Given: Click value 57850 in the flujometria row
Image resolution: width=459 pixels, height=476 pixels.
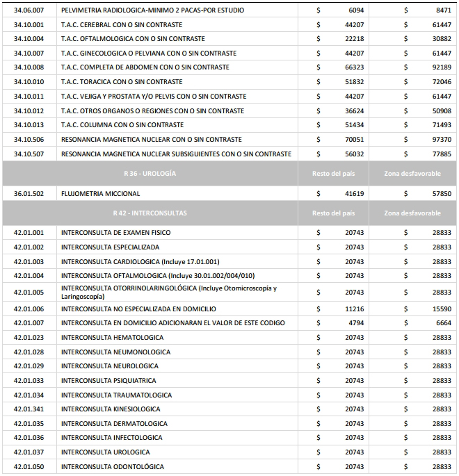Looking at the screenshot, I should 441,193.
